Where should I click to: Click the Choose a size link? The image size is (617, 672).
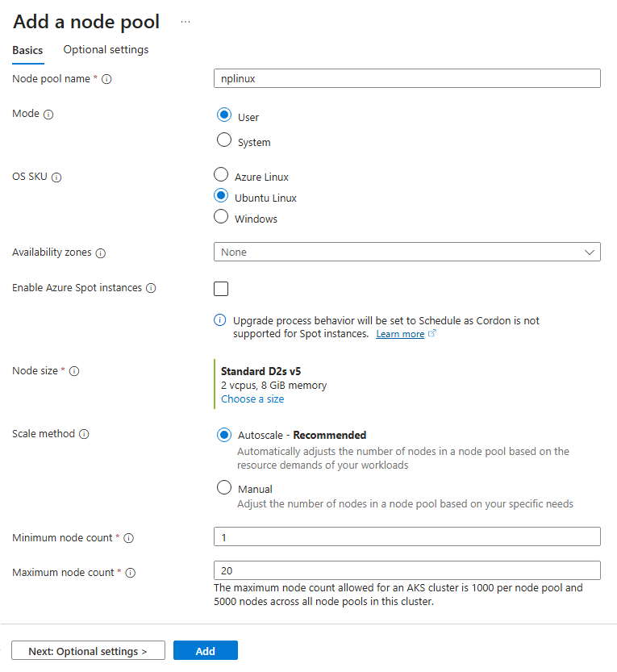(x=252, y=399)
